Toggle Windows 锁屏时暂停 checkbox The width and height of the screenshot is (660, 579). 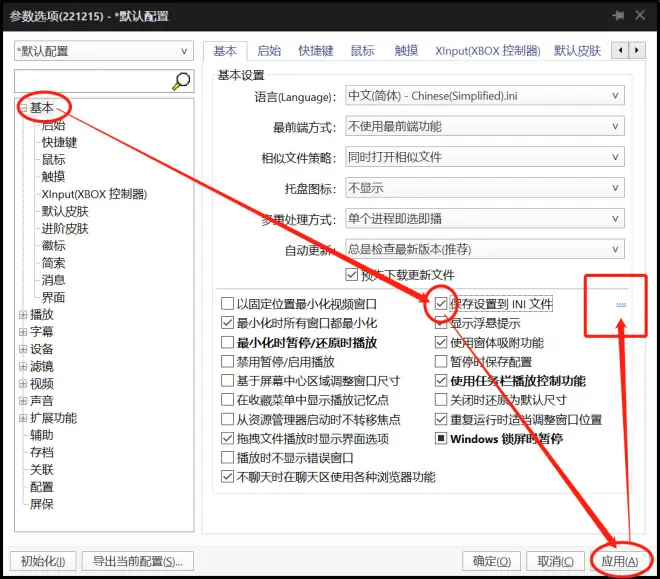click(441, 438)
